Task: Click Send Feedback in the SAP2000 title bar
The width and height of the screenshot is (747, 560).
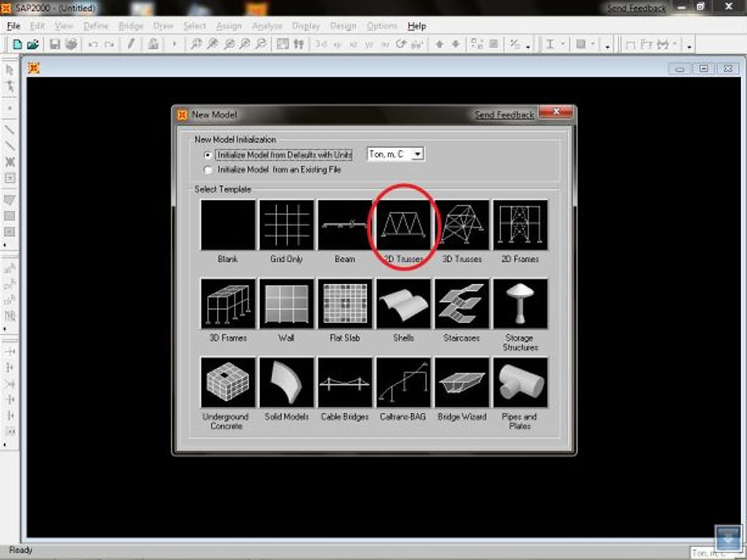Action: 636,8
